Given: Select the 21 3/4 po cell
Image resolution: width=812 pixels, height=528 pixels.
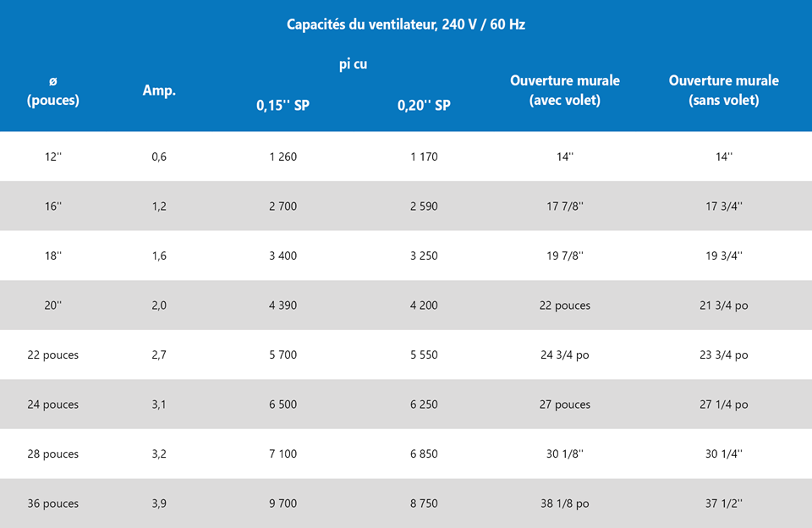Looking at the screenshot, I should pos(723,305).
